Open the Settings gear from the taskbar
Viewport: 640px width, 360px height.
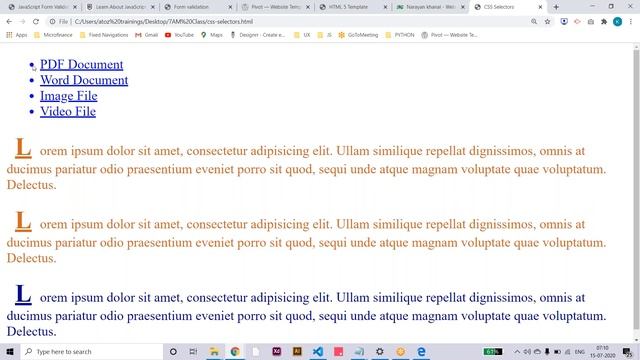click(x=380, y=351)
